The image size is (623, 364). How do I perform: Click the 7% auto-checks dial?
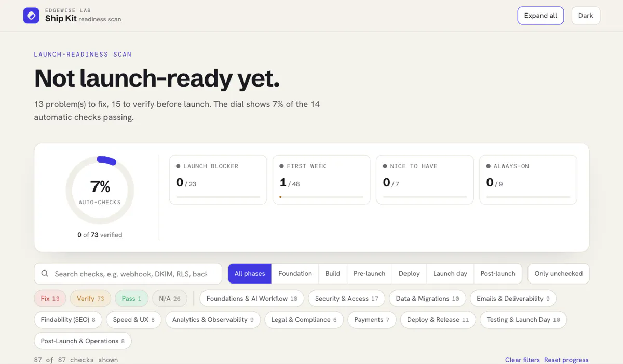tap(100, 191)
